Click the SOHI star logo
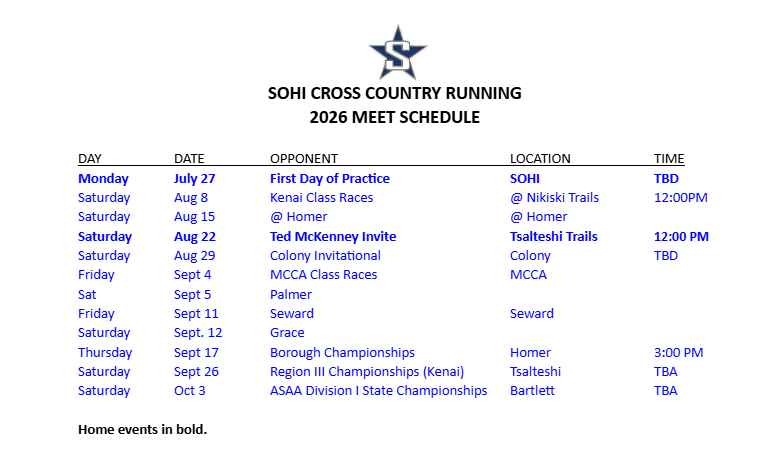The width and height of the screenshot is (777, 467). [397, 50]
